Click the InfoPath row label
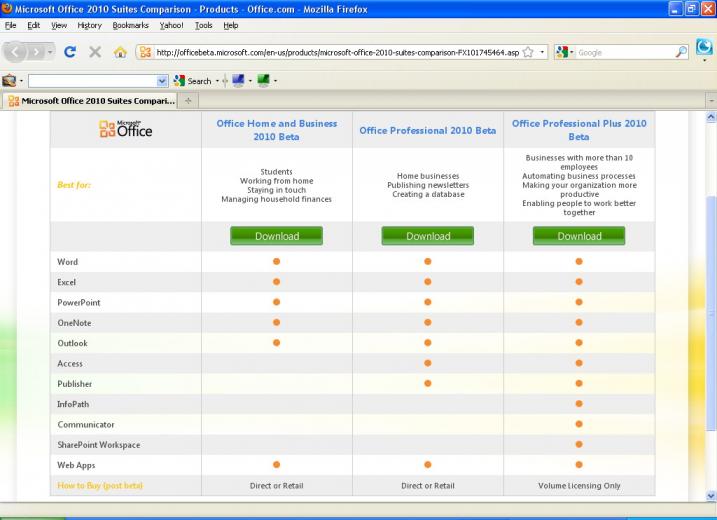The width and height of the screenshot is (717, 520). pyautogui.click(x=73, y=404)
